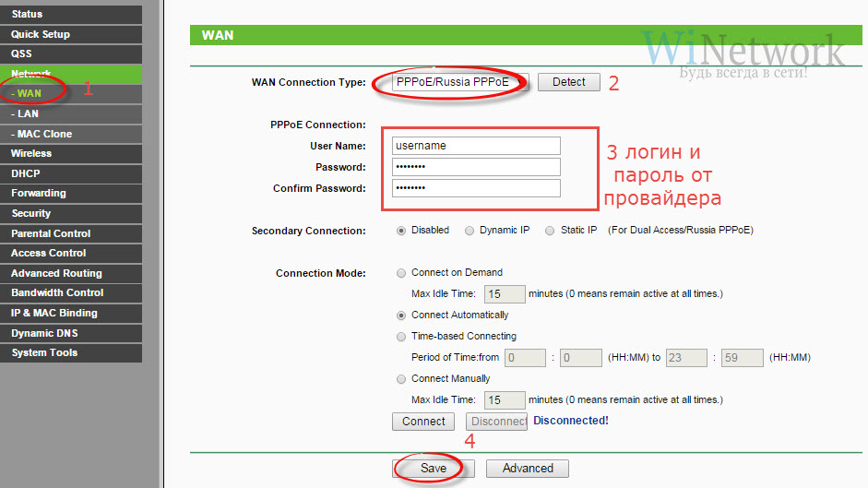
Task: Open the Wireless settings menu
Action: [x=71, y=154]
